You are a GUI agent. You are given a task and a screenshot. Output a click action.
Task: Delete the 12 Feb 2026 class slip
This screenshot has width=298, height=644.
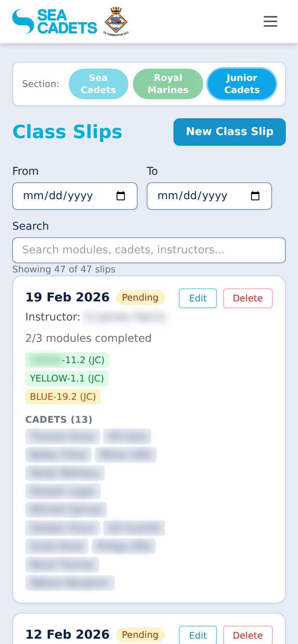[248, 635]
